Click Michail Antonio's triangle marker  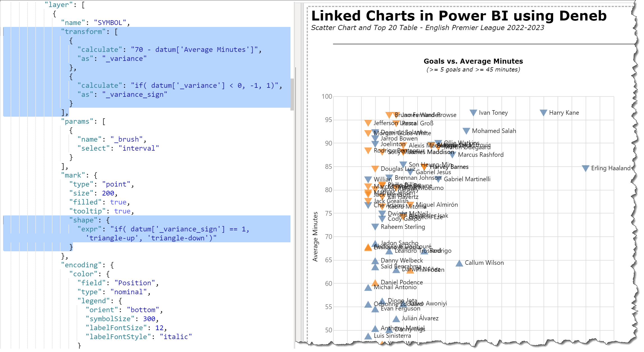coord(368,287)
